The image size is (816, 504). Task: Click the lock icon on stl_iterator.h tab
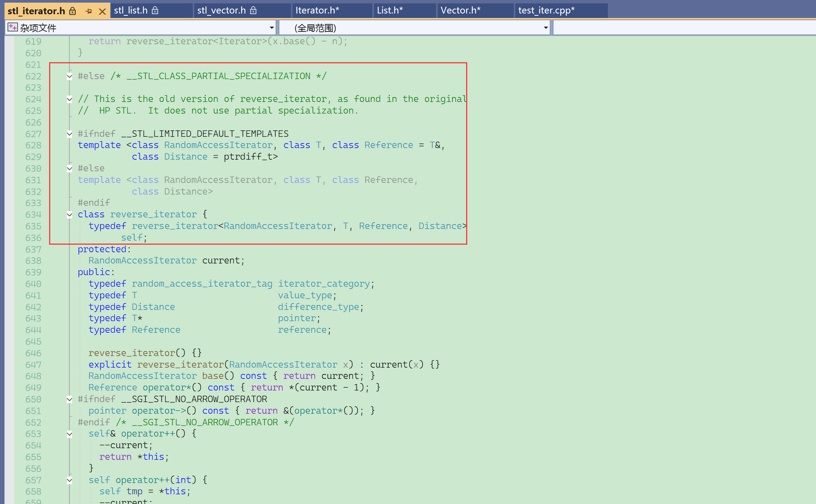tap(73, 11)
